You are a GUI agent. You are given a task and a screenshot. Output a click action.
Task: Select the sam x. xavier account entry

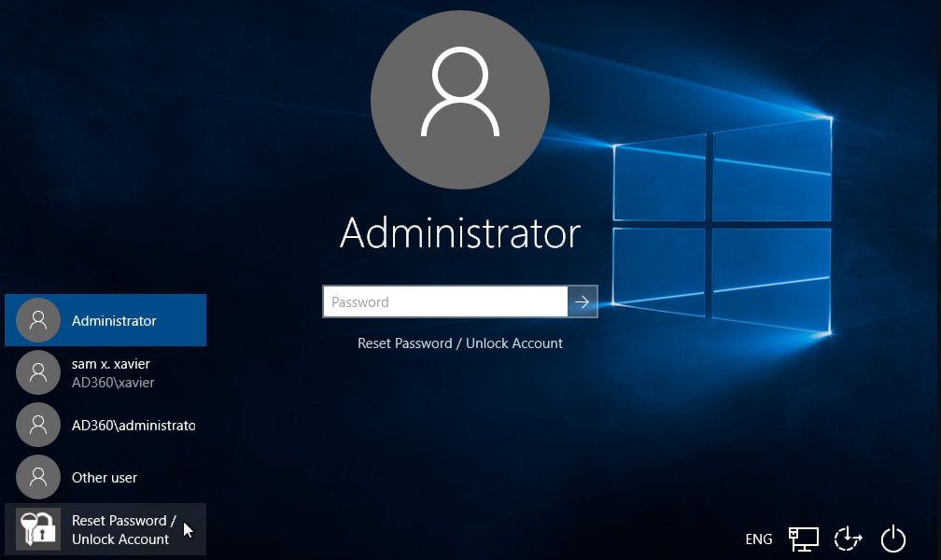[x=107, y=371]
